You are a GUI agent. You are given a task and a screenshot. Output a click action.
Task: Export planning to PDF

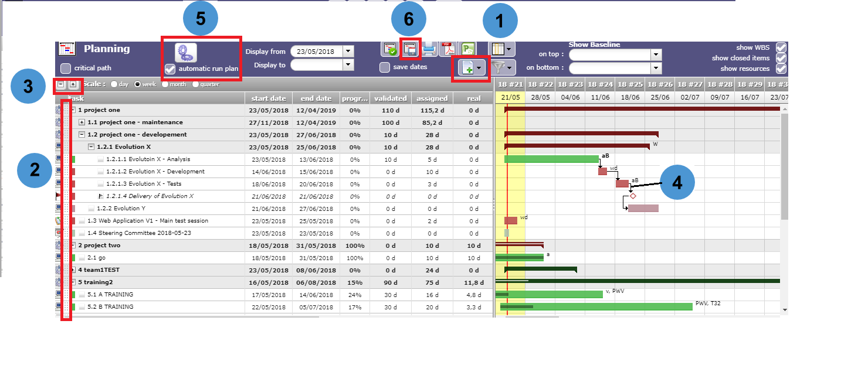pos(449,50)
